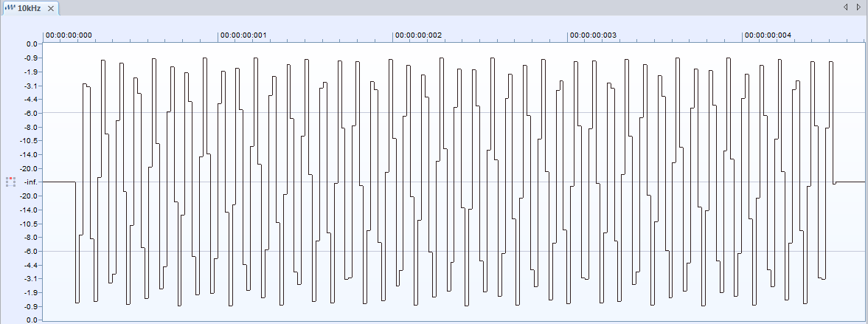Image resolution: width=868 pixels, height=324 pixels.
Task: Click the upper -14.0 dB scale label
Action: click(27, 154)
